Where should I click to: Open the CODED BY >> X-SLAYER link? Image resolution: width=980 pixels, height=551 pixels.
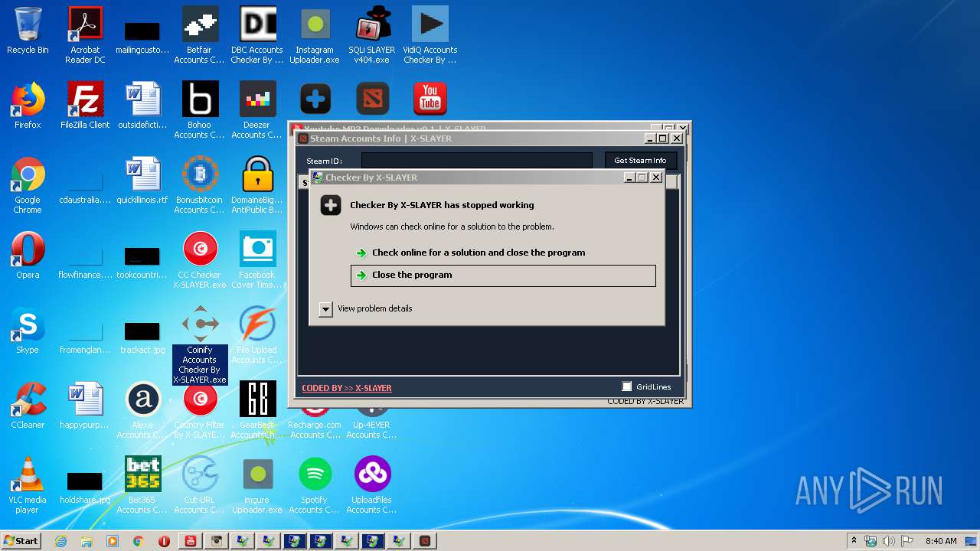347,388
